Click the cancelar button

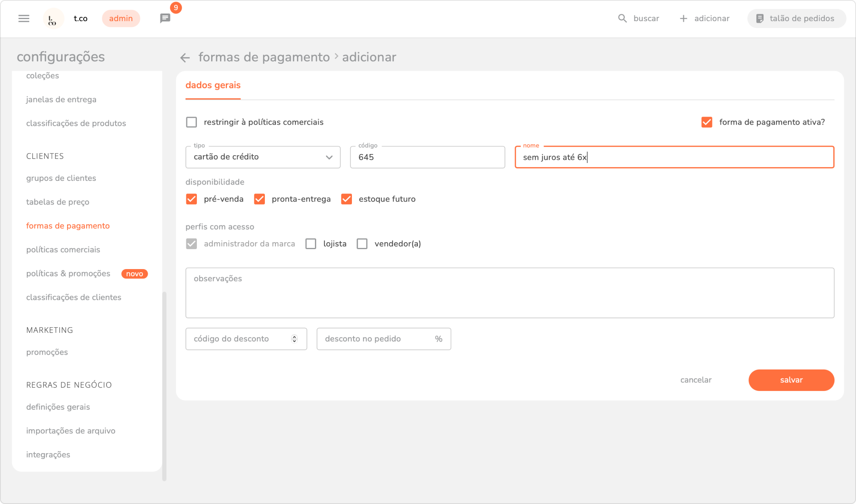coord(696,380)
